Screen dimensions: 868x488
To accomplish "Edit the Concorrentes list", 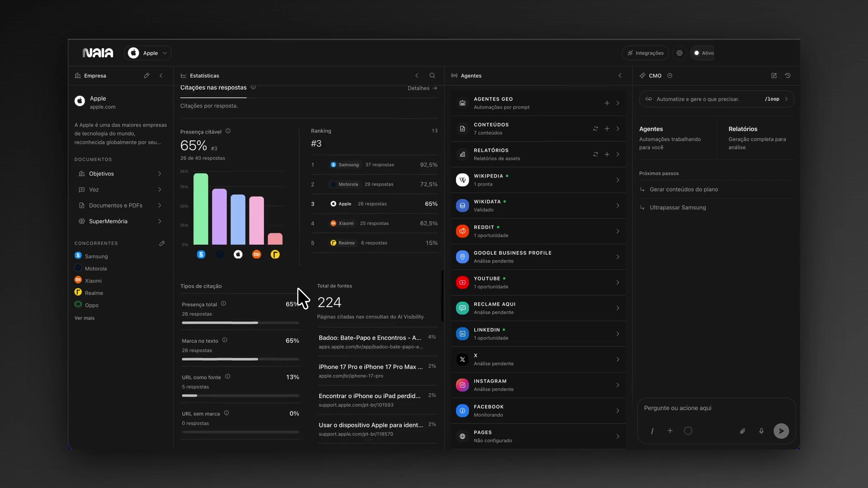I will tap(162, 243).
